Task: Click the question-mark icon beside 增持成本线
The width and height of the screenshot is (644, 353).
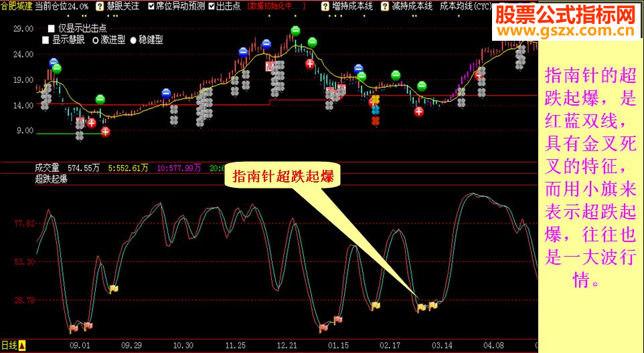Action: pos(325,6)
